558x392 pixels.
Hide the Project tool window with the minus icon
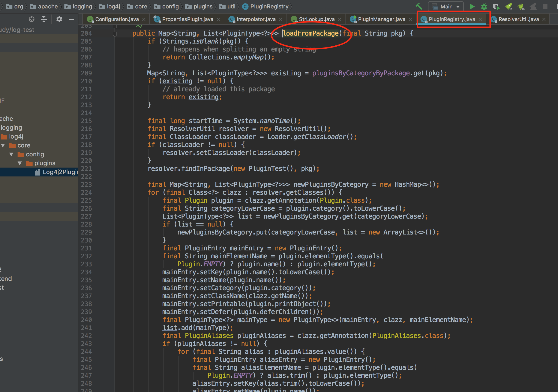click(71, 19)
